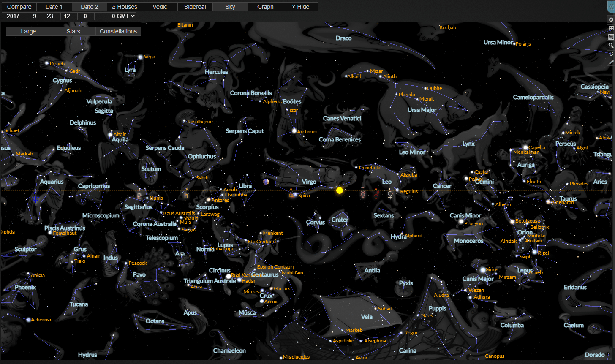
Task: Toggle Stars visibility
Action: pos(73,31)
